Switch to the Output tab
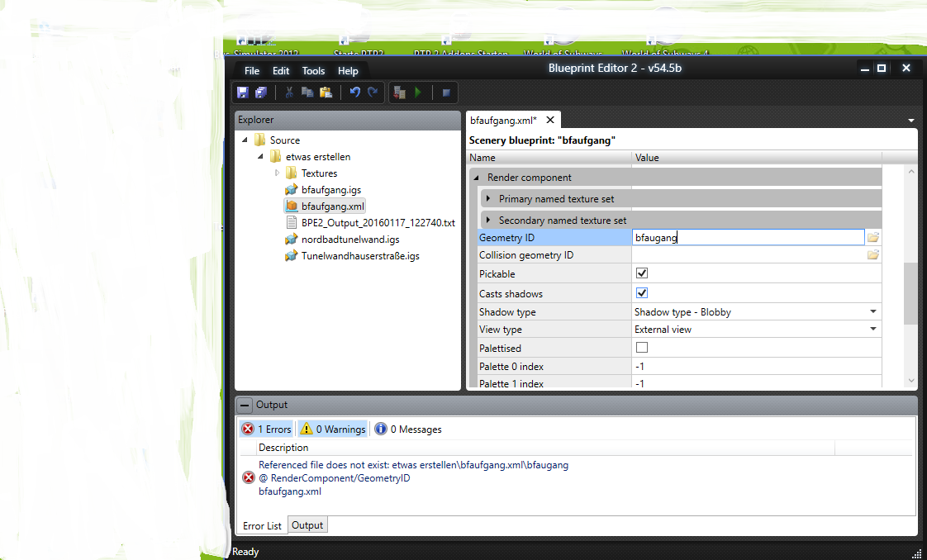927x560 pixels. 307,525
